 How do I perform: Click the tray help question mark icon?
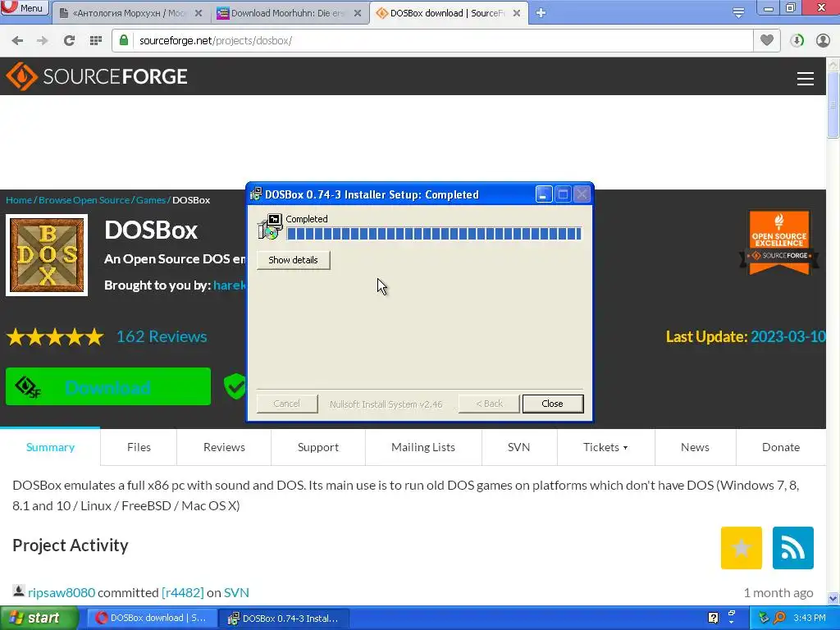tap(713, 618)
